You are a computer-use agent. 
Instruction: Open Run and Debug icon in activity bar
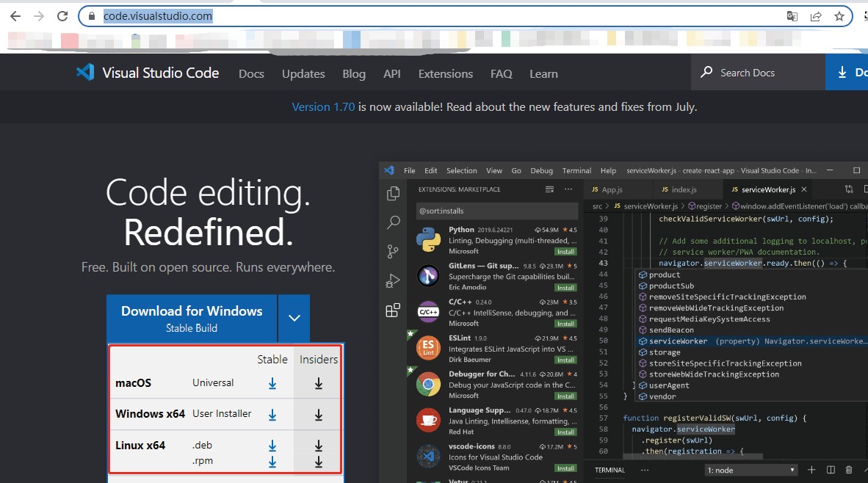click(x=393, y=281)
